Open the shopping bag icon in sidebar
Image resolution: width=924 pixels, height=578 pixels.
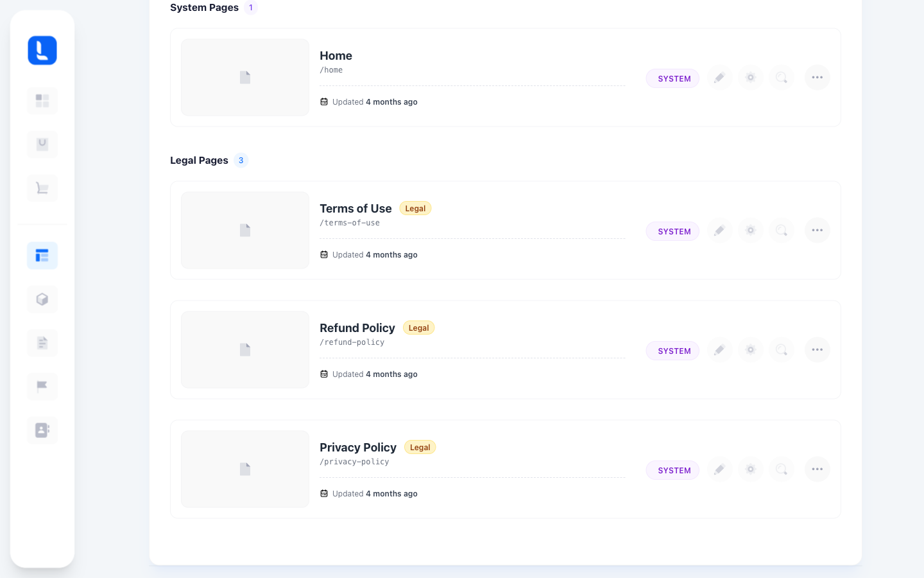point(42,144)
